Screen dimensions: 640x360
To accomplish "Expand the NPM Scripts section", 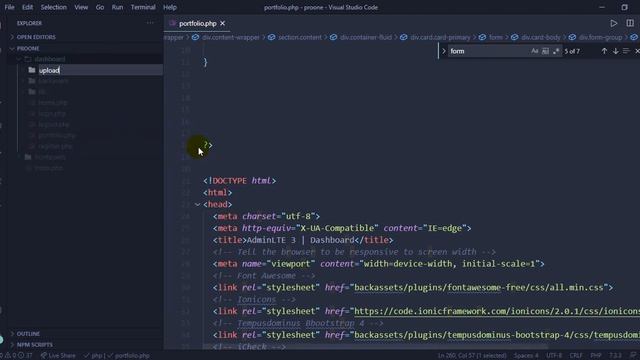I will tap(34, 345).
